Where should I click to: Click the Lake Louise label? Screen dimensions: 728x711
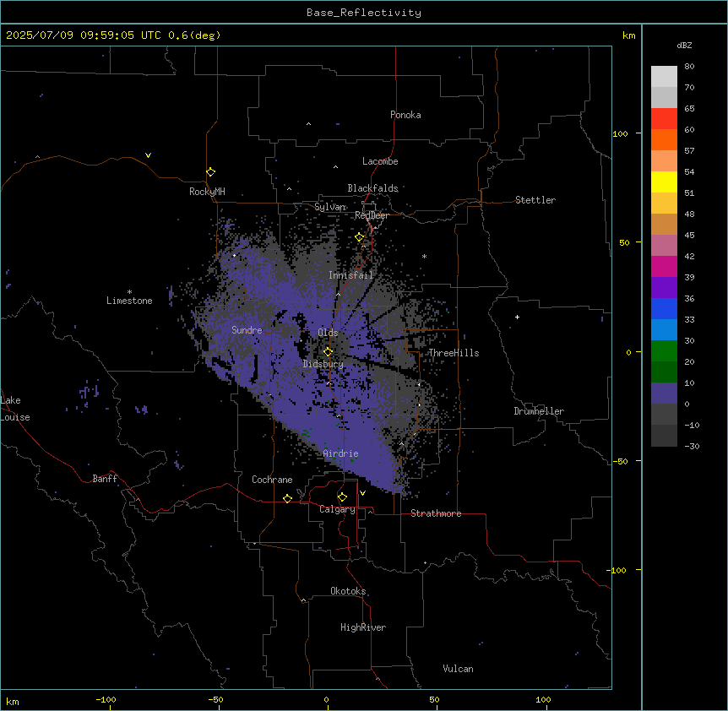point(15,409)
